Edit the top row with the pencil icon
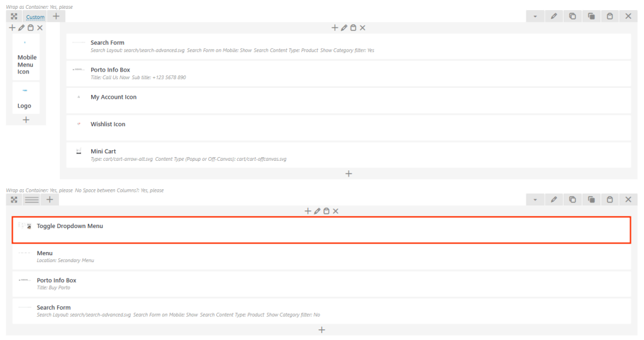This screenshot has width=644, height=340. click(x=553, y=16)
